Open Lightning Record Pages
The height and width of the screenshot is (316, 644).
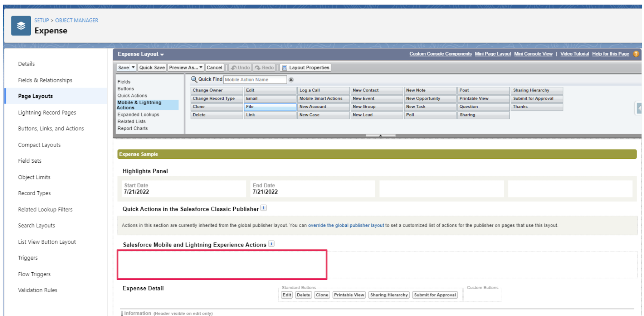(x=47, y=112)
